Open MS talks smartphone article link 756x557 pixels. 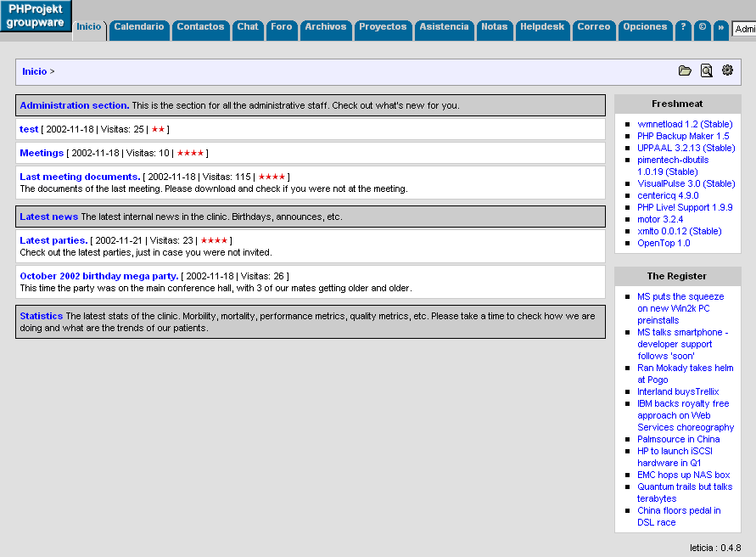coord(683,344)
